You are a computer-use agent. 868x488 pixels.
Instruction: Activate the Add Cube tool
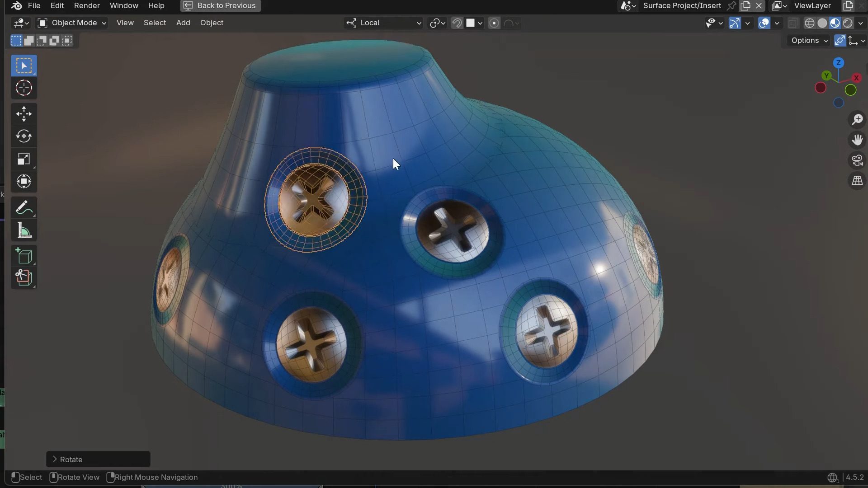24,256
